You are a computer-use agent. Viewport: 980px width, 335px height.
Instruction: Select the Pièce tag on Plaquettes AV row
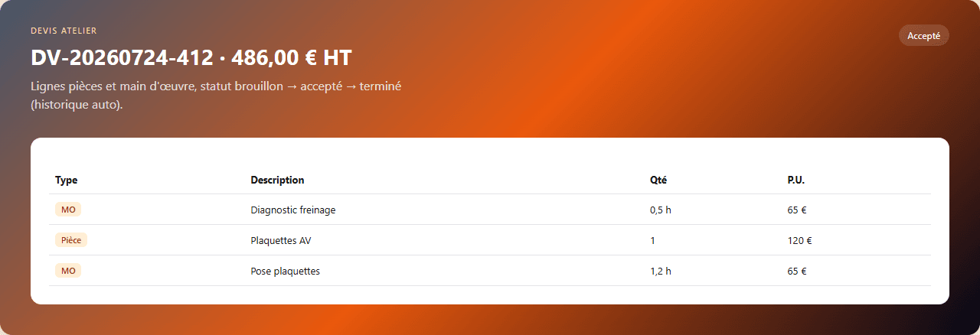[x=71, y=240]
